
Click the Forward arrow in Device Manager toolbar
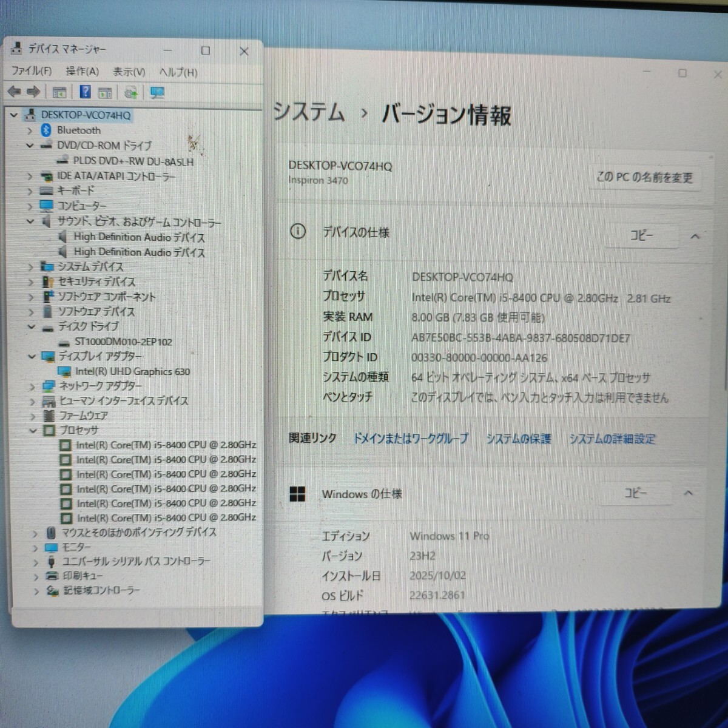[33, 92]
